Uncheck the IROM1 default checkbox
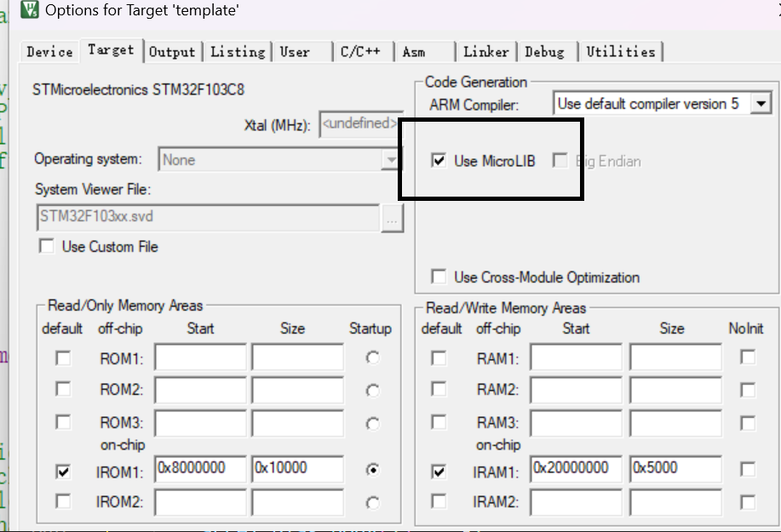Viewport: 781px width, 532px height. click(63, 471)
